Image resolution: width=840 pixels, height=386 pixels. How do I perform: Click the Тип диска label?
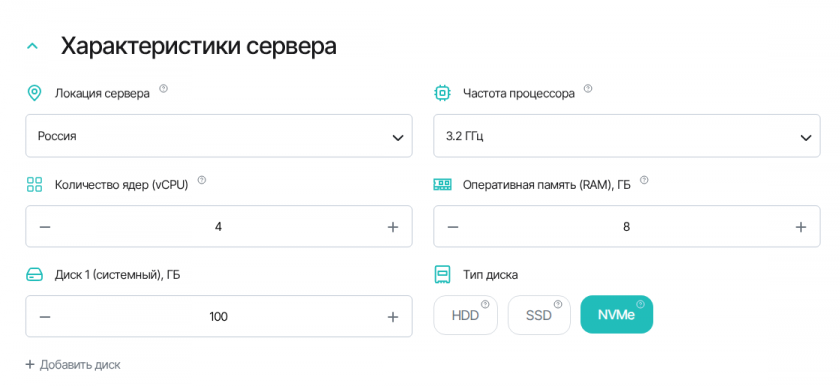pyautogui.click(x=490, y=276)
